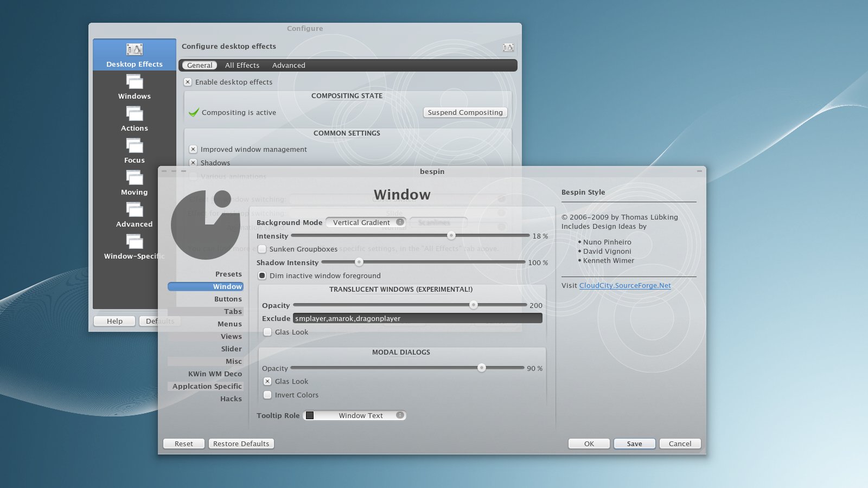The height and width of the screenshot is (488, 868).
Task: Open Advanced section icon in Configure sidebar
Action: 135,209
